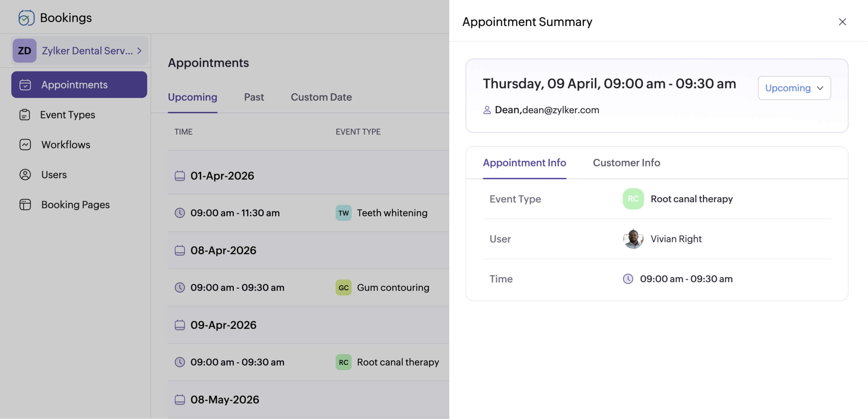Viewport: 868px width, 419px height.
Task: Click the Users icon in the sidebar
Action: click(25, 174)
